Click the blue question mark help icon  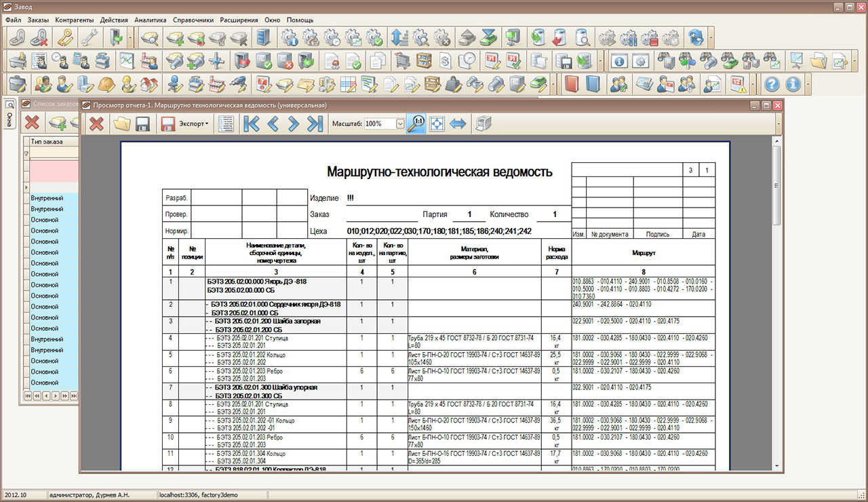coord(772,84)
